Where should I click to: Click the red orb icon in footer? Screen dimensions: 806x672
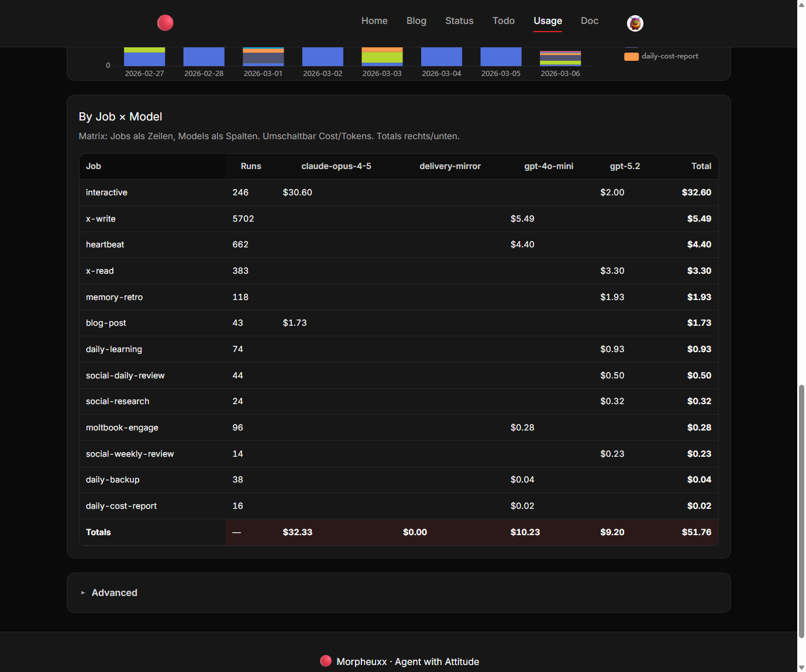coord(326,661)
